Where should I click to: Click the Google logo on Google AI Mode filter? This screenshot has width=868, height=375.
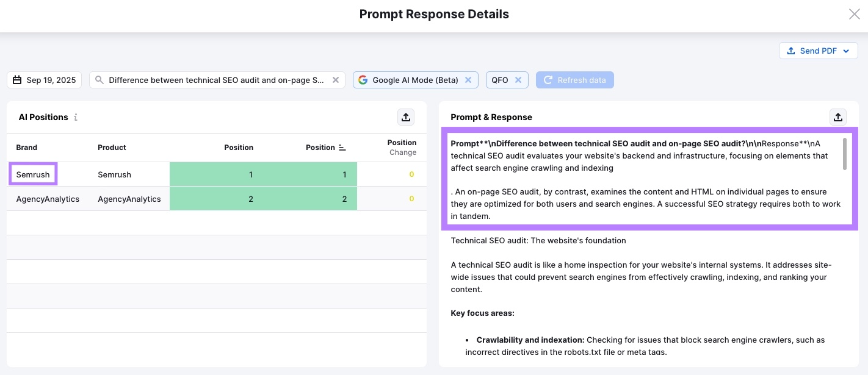(363, 79)
